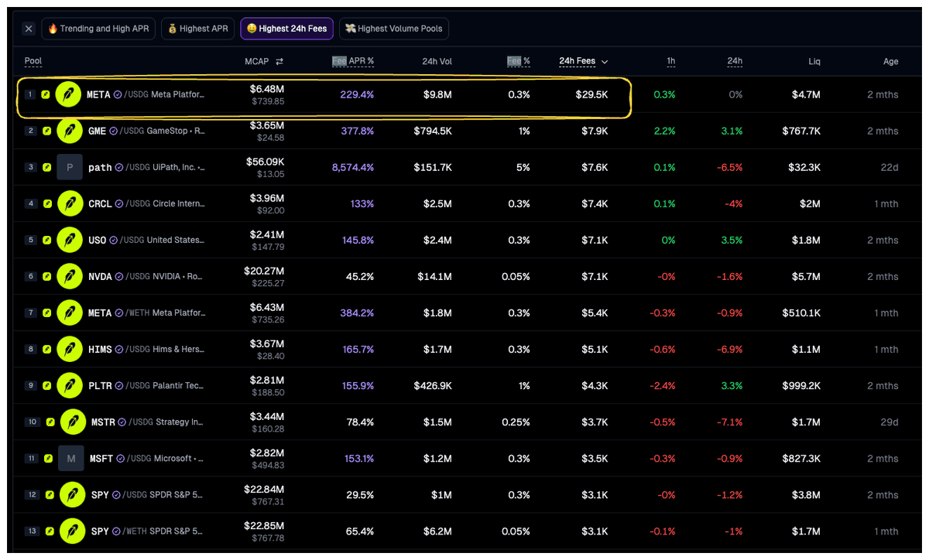Image resolution: width=929 pixels, height=560 pixels.
Task: Click the 29d age value for MSTR
Action: click(890, 422)
